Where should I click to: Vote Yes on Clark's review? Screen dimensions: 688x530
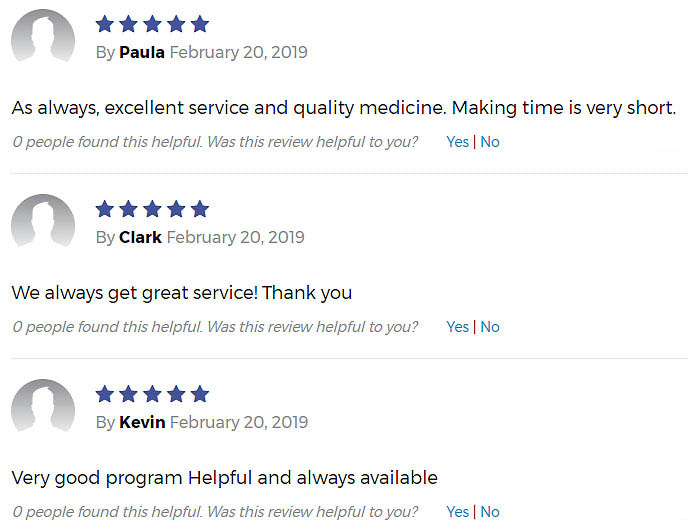[458, 327]
